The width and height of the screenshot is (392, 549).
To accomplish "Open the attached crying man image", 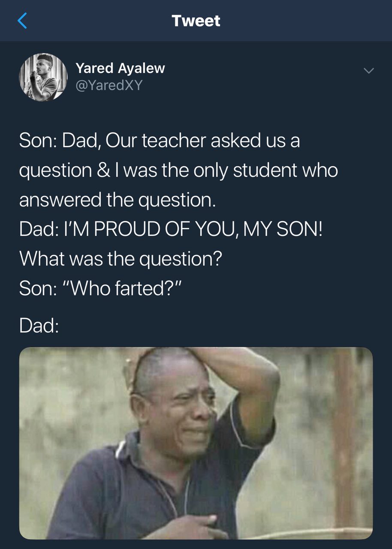I will (x=196, y=443).
